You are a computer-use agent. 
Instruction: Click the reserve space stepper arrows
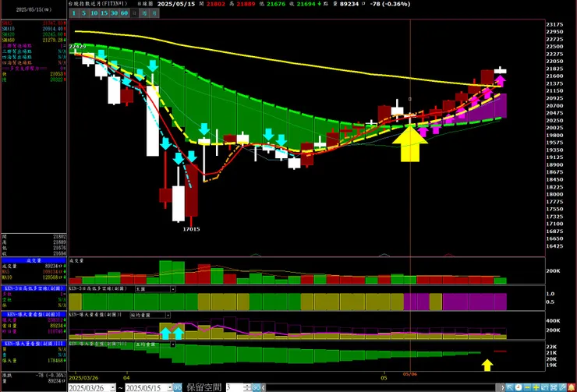247,387
